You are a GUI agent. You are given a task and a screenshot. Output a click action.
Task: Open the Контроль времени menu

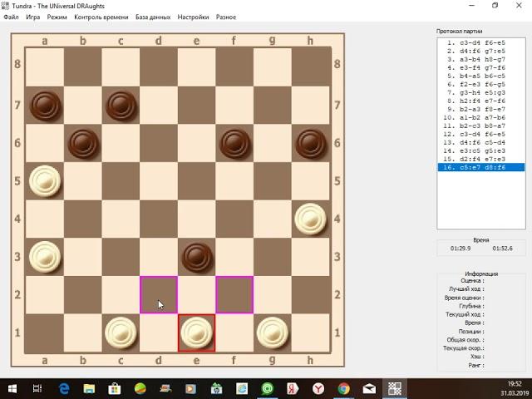101,17
